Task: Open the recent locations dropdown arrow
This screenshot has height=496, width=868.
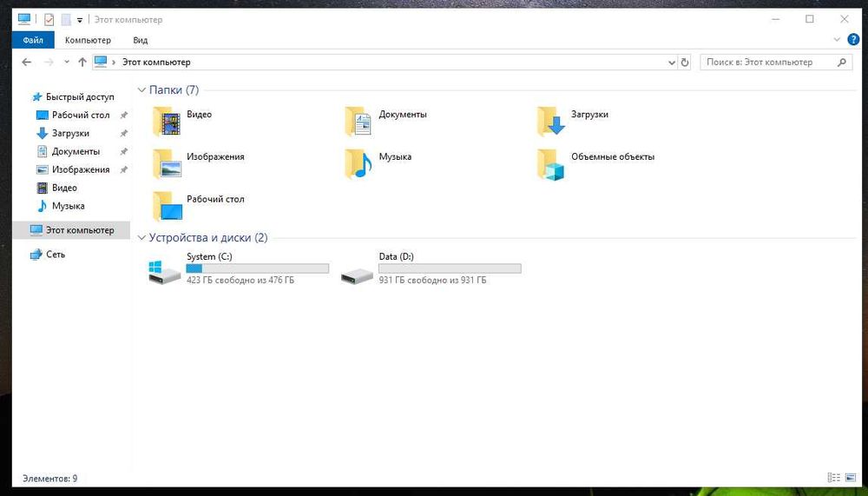Action: click(67, 62)
